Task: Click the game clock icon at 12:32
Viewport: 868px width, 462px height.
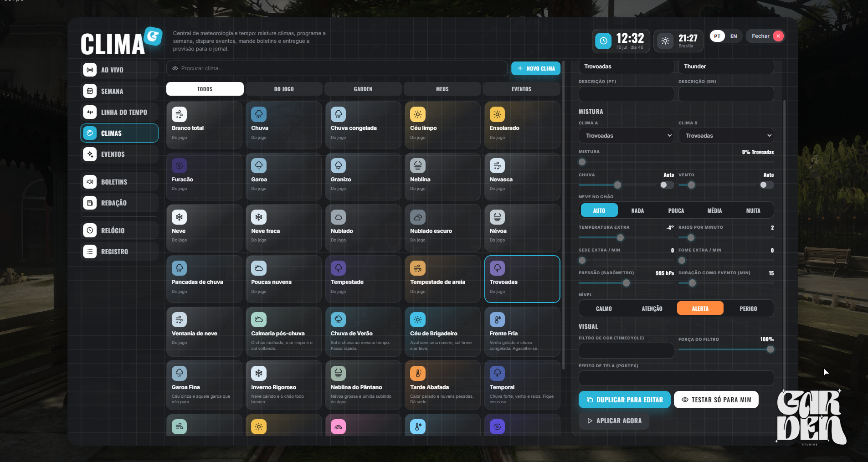Action: coord(603,41)
